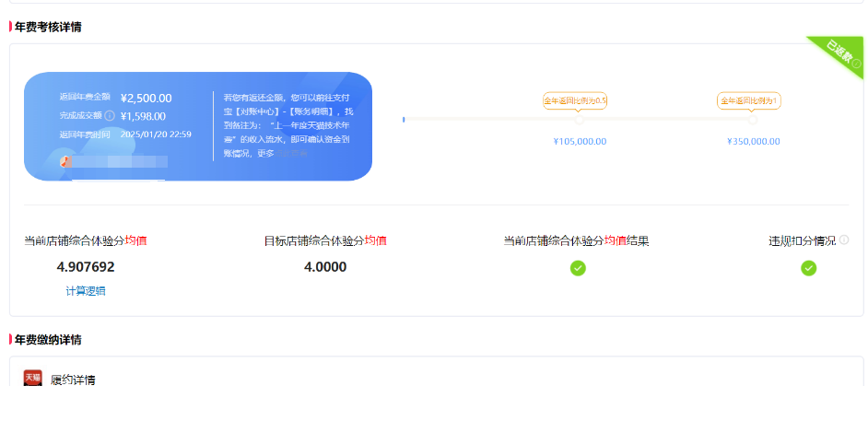Click the 天猫 logo icon beside 履约详情

pyautogui.click(x=33, y=379)
